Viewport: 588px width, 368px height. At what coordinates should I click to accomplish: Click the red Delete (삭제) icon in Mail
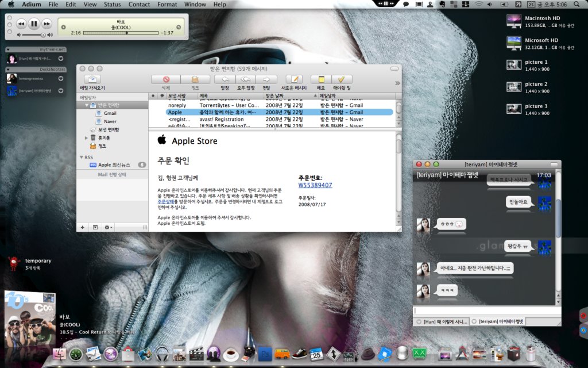pos(166,79)
